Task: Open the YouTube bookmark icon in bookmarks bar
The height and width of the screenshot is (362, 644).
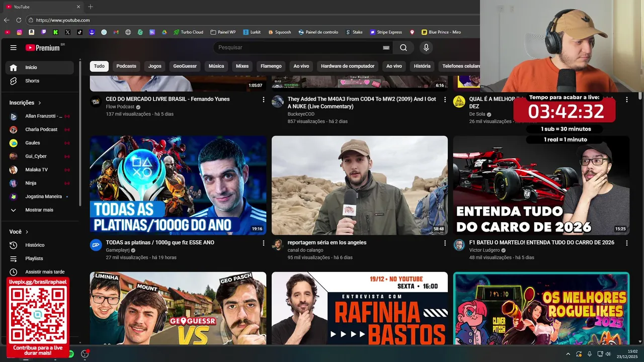Action: [x=8, y=32]
